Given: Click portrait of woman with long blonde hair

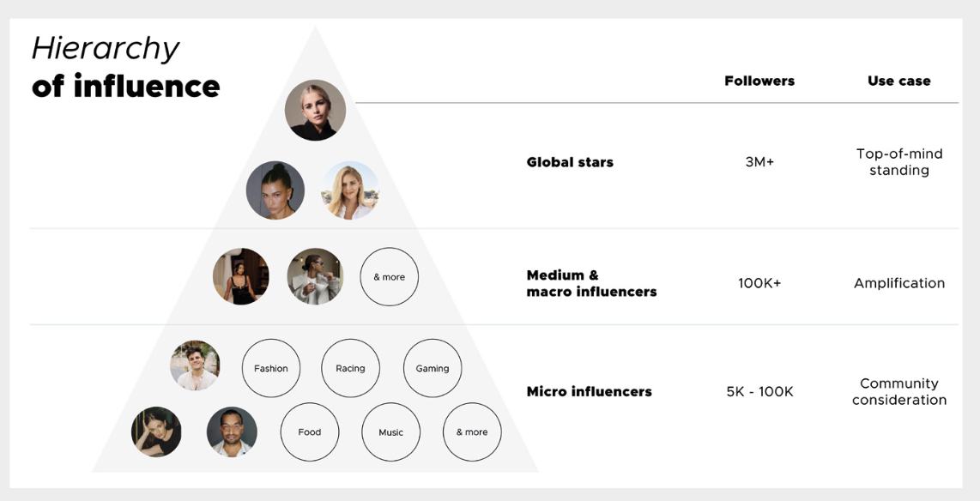Looking at the screenshot, I should (350, 190).
